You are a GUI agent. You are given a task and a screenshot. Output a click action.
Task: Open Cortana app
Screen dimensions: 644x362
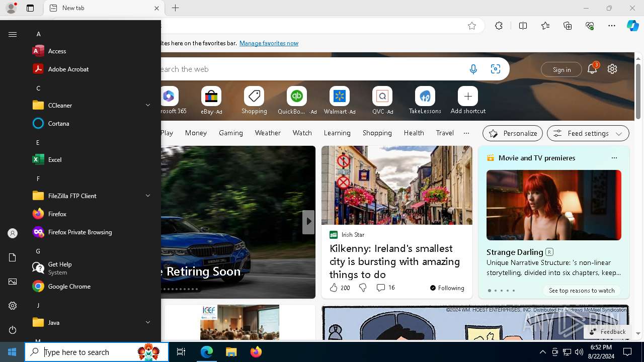(x=91, y=123)
